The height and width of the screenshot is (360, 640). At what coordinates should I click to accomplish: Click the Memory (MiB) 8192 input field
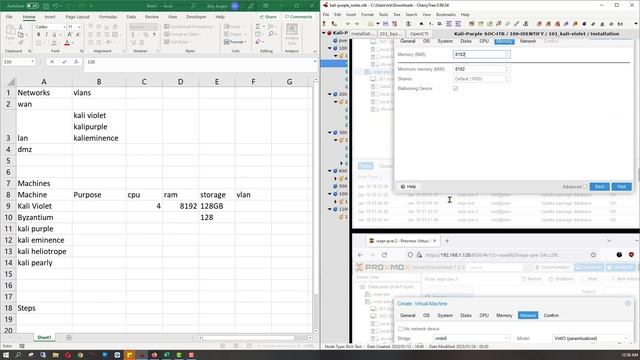pyautogui.click(x=481, y=54)
